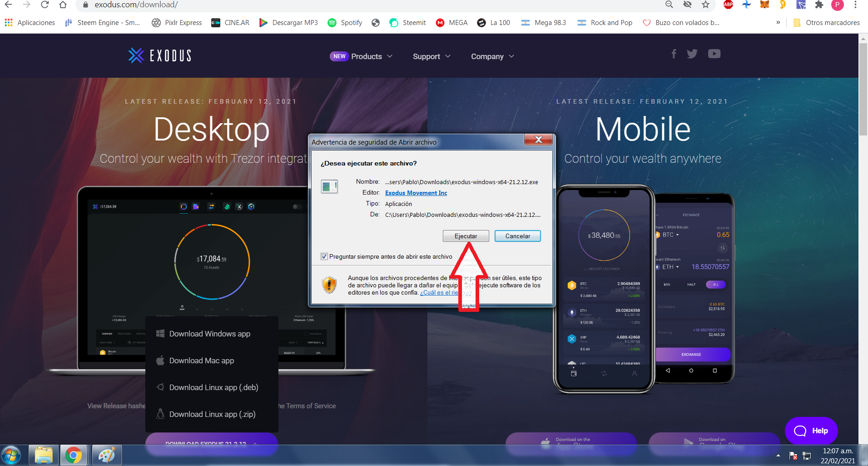
Task: Open the Otros marcadores folder
Action: tap(826, 23)
